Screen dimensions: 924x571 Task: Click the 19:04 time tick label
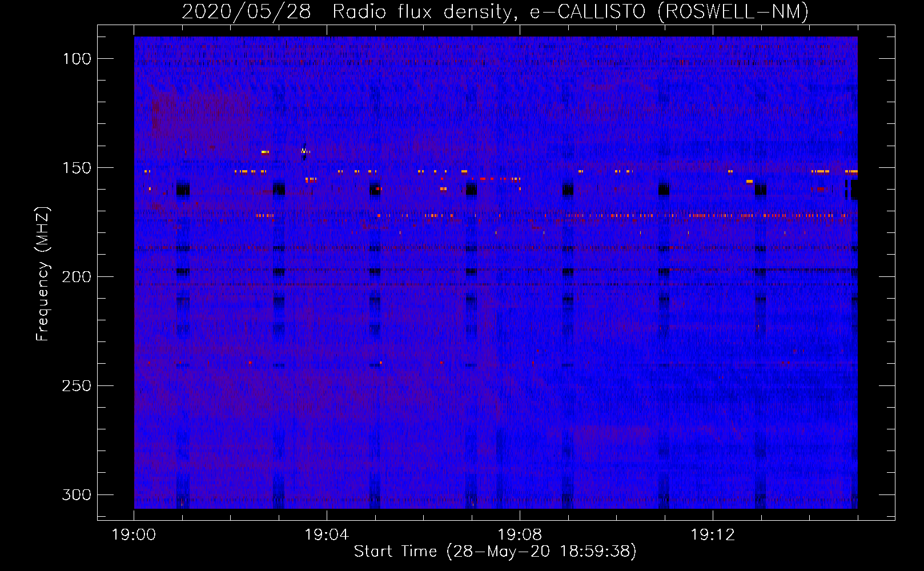pyautogui.click(x=327, y=535)
